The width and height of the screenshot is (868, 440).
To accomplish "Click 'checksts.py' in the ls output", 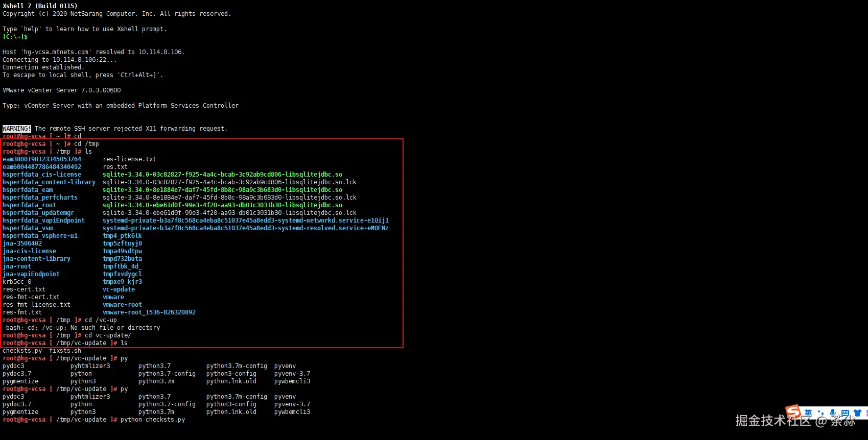I will click(x=22, y=351).
